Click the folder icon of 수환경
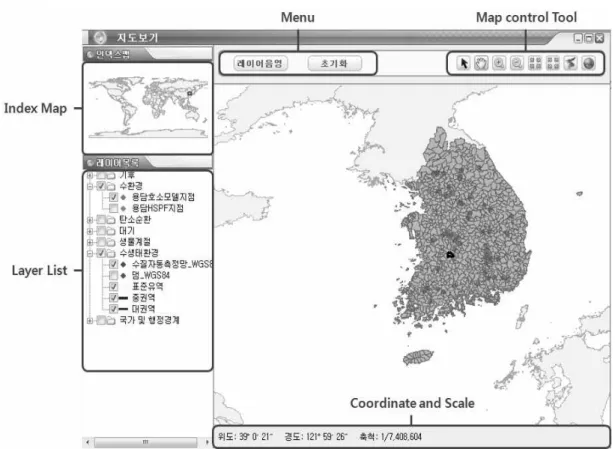The height and width of the screenshot is (449, 615). (x=111, y=186)
